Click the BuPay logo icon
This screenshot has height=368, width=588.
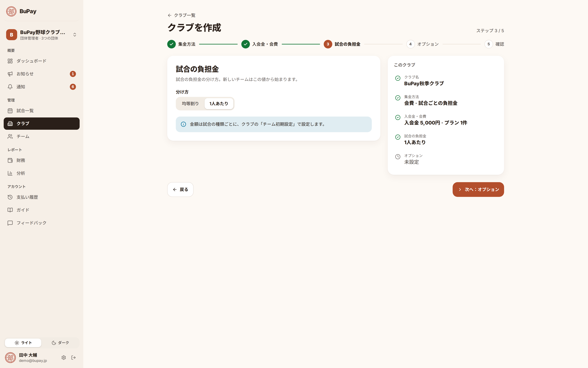[x=11, y=11]
